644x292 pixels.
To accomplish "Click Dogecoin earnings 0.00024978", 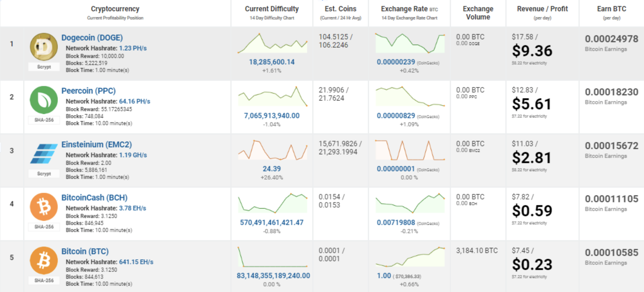I will (611, 39).
